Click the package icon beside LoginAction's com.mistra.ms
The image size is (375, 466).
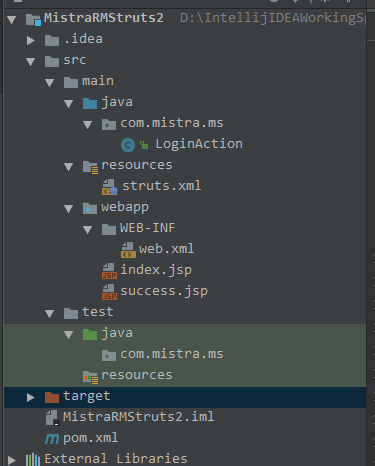pos(109,124)
